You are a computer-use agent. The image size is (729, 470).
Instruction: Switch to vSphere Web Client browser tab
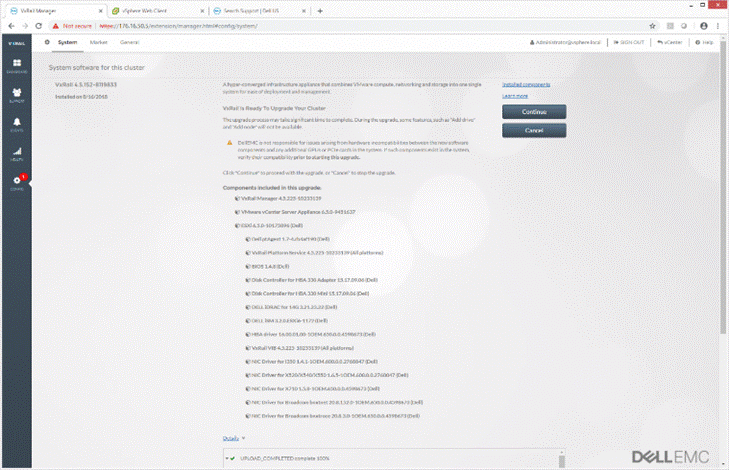[158, 11]
